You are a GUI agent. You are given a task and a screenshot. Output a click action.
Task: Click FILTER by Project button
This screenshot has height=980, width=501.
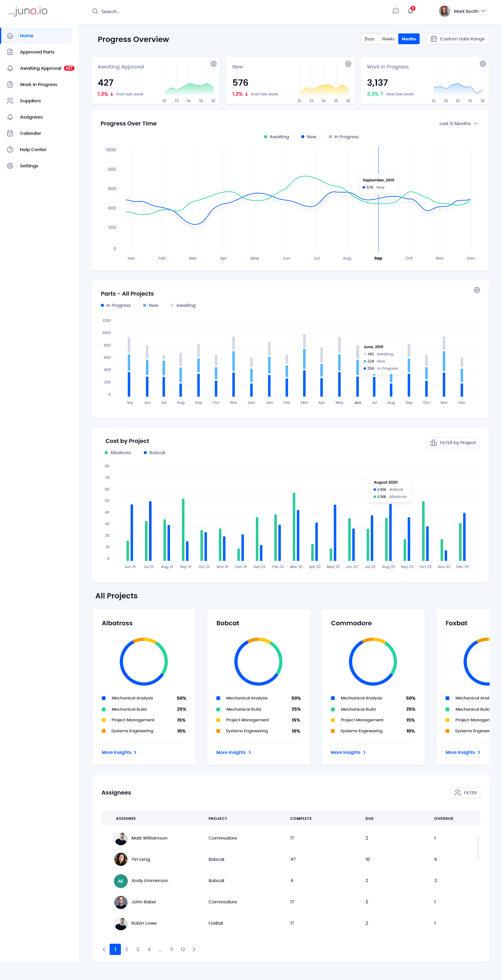tap(453, 443)
